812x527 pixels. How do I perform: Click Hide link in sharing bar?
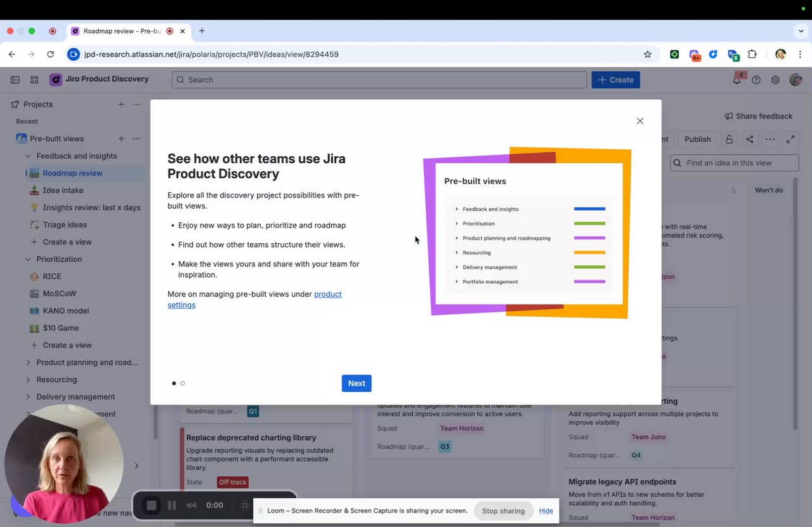546,510
